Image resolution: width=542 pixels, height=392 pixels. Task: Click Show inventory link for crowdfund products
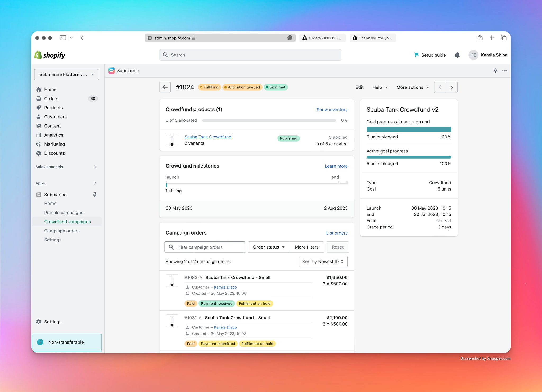332,109
